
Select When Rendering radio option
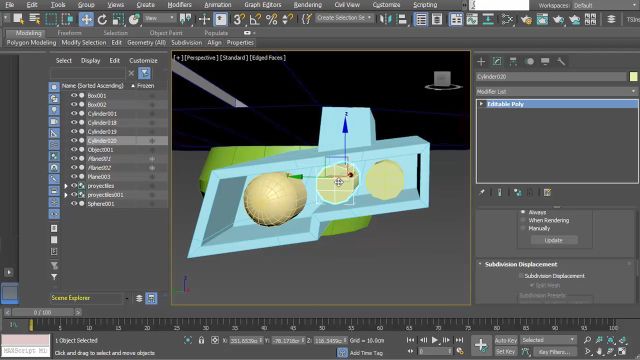[523, 220]
